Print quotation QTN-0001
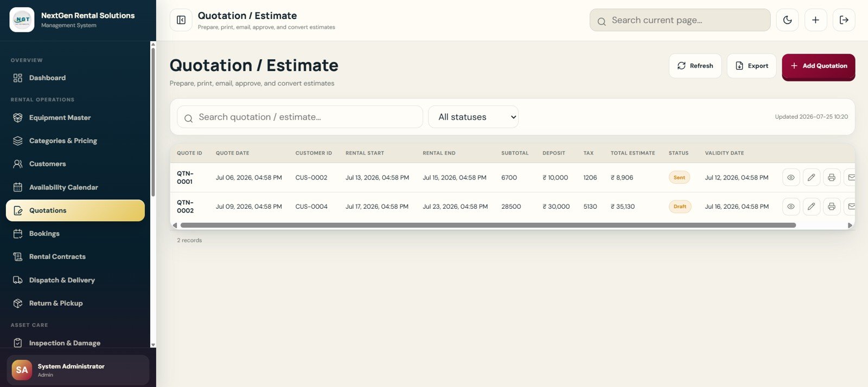Image resolution: width=868 pixels, height=387 pixels. (831, 177)
